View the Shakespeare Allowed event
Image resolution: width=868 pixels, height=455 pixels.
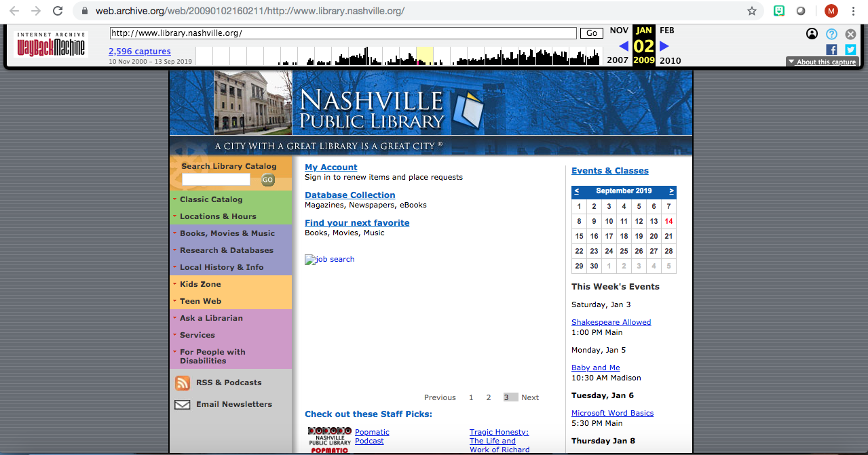click(611, 322)
